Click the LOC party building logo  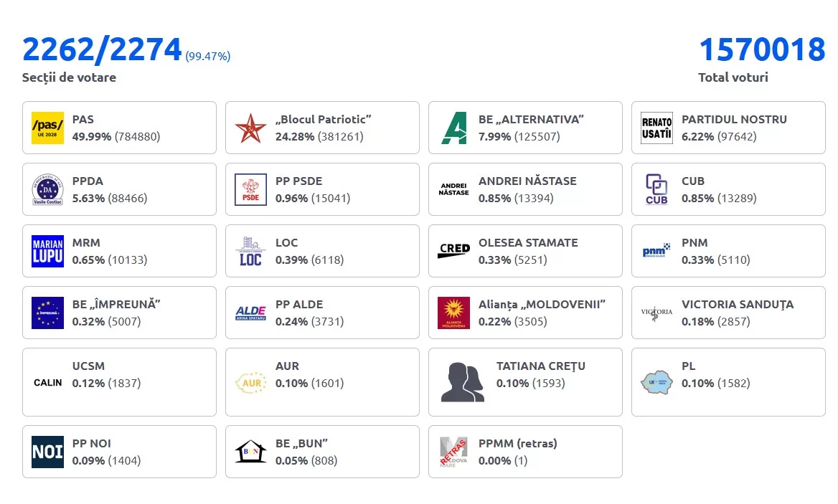coord(250,251)
